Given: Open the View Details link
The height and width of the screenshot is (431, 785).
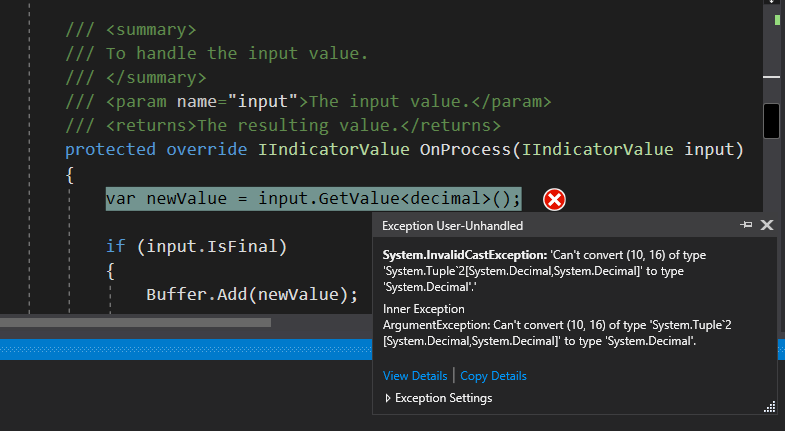Looking at the screenshot, I should click(415, 376).
